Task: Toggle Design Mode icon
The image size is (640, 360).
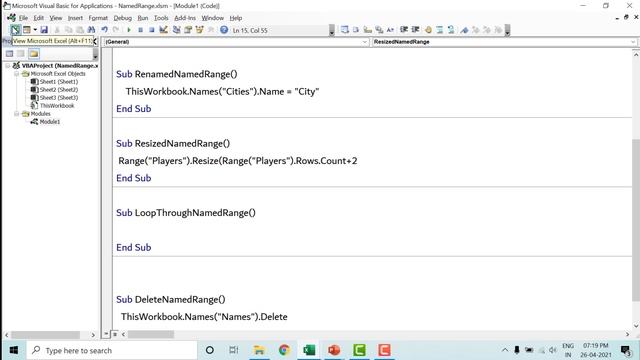Action: (x=163, y=30)
